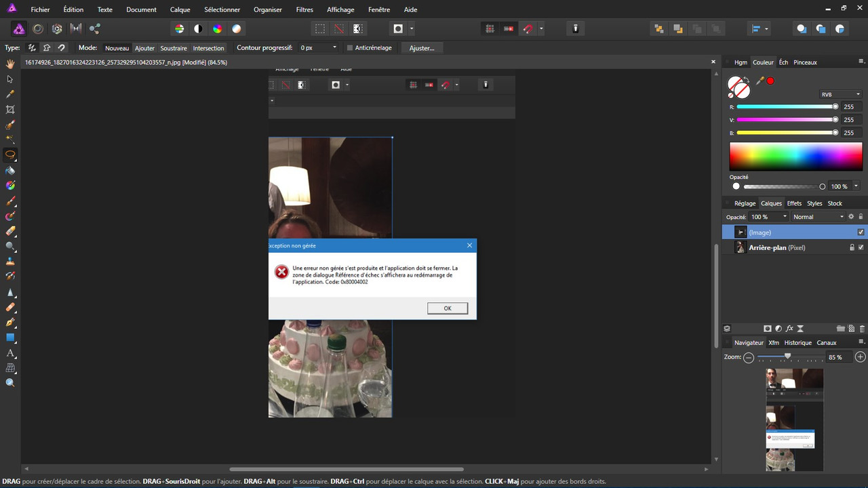868x488 pixels.
Task: Click the Invert Selection icon
Action: (357, 28)
